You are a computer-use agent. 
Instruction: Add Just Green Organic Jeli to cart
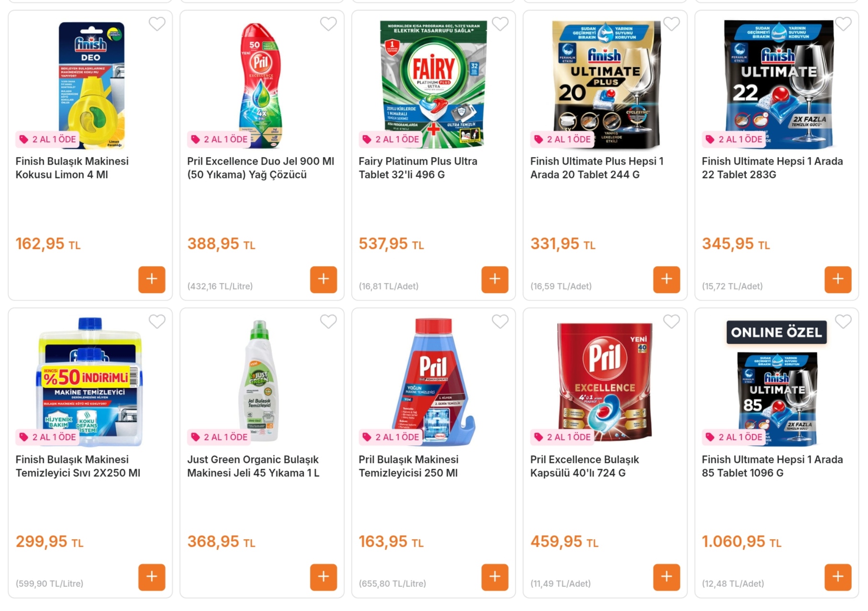coord(323,577)
